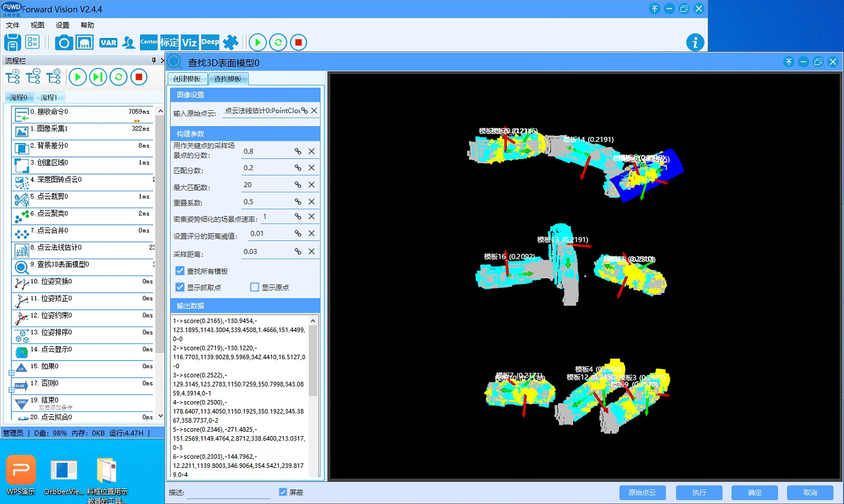
Task: Open the blue info icon
Action: coord(695,42)
